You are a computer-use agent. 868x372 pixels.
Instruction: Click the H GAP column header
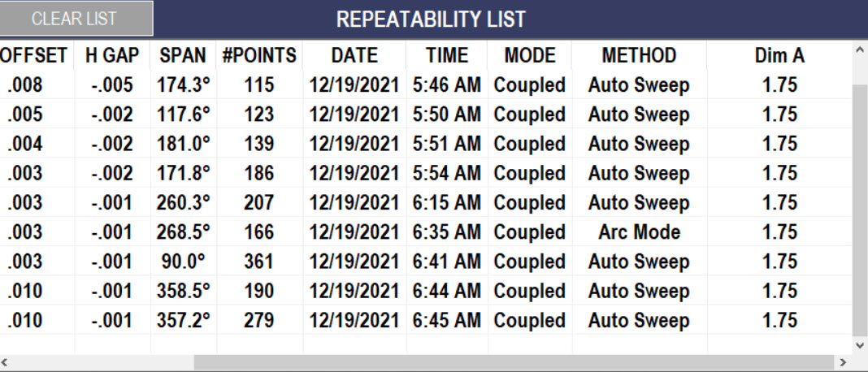tap(112, 55)
